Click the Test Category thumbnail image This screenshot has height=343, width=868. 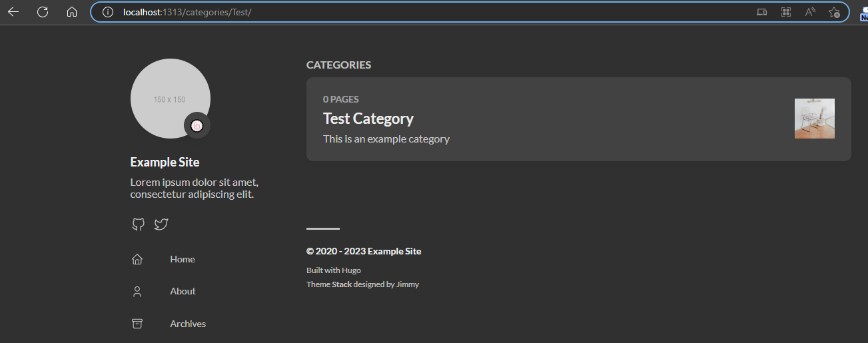point(814,119)
